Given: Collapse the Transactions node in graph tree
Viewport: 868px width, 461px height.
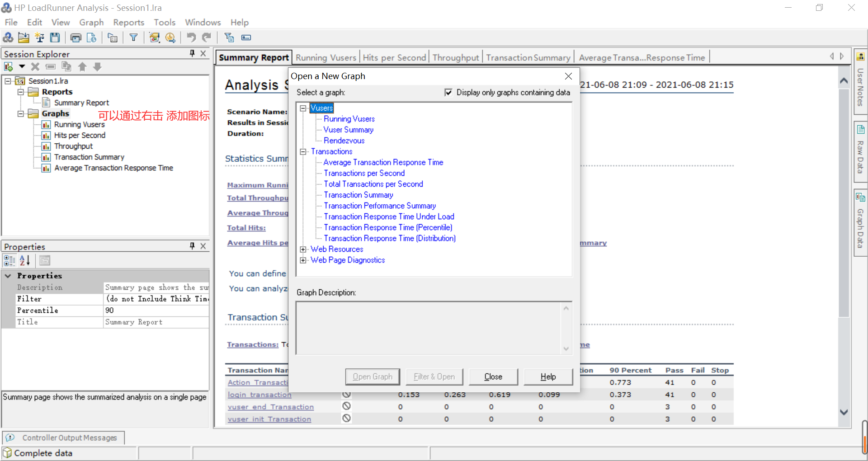Looking at the screenshot, I should pyautogui.click(x=303, y=151).
